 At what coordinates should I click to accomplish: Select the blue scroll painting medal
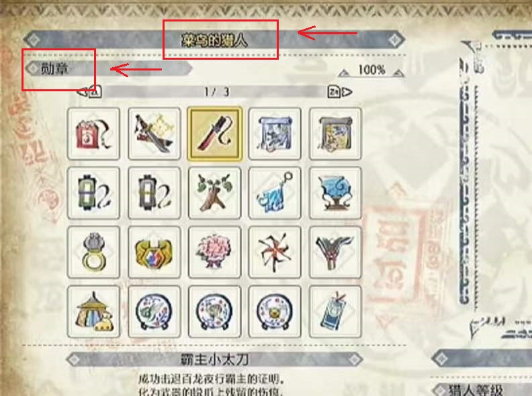click(x=275, y=134)
